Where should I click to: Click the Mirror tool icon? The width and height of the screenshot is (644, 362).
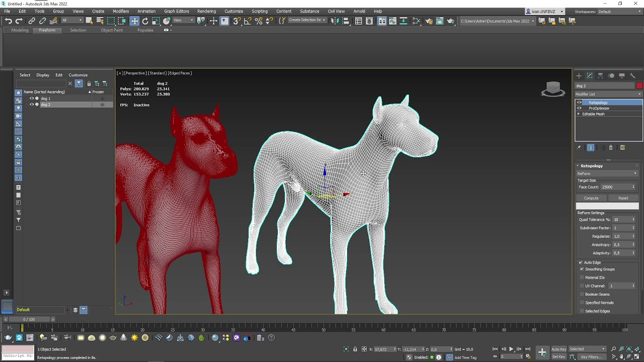(335, 21)
